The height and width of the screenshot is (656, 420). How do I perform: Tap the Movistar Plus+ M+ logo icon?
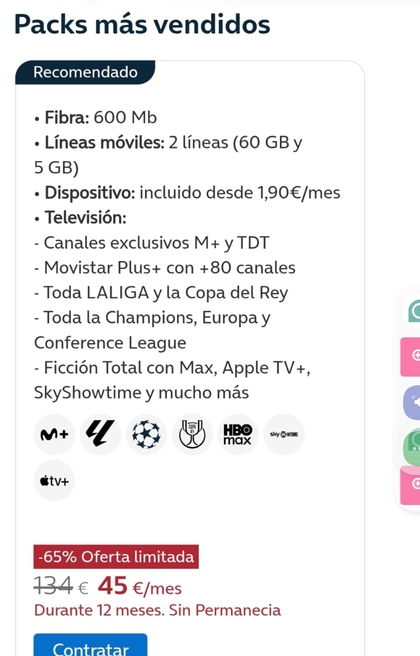tap(54, 434)
